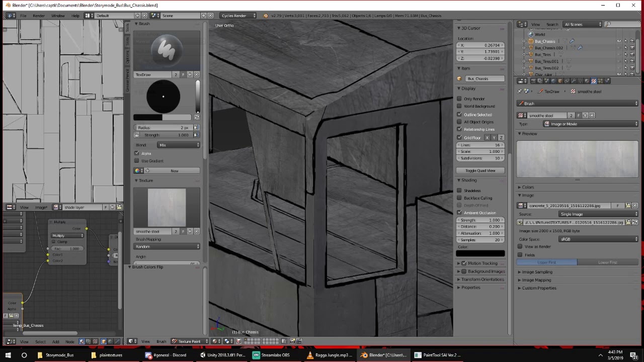Viewport: 644px width, 362px height.
Task: Unlink TexDraw brush with the X icon
Action: click(x=196, y=74)
